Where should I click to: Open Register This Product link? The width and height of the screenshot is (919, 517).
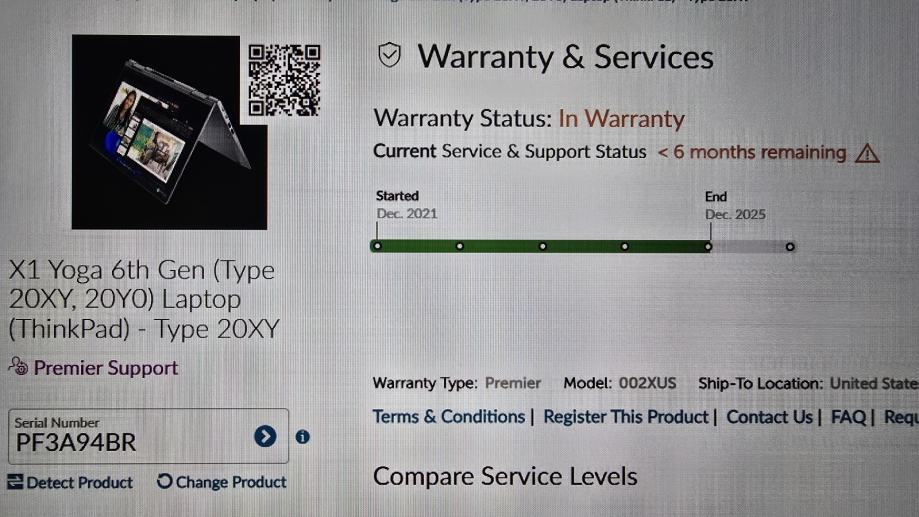click(x=626, y=417)
